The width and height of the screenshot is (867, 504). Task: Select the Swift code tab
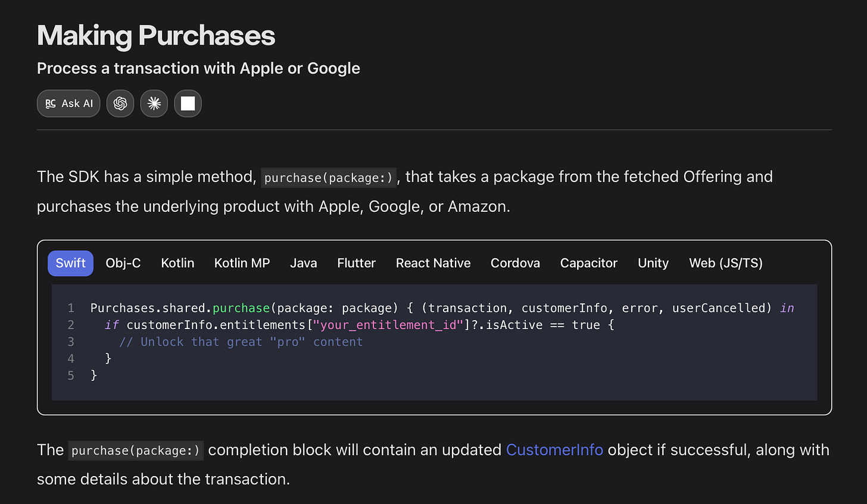70,263
